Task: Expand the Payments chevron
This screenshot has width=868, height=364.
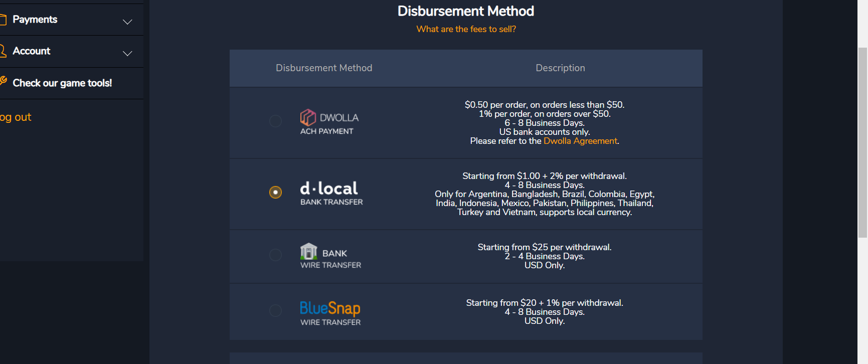Action: [127, 22]
